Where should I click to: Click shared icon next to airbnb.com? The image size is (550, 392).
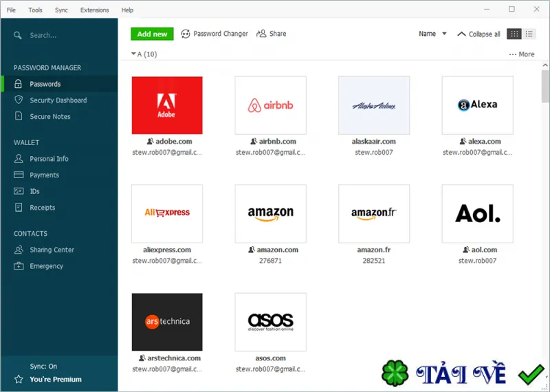(254, 141)
